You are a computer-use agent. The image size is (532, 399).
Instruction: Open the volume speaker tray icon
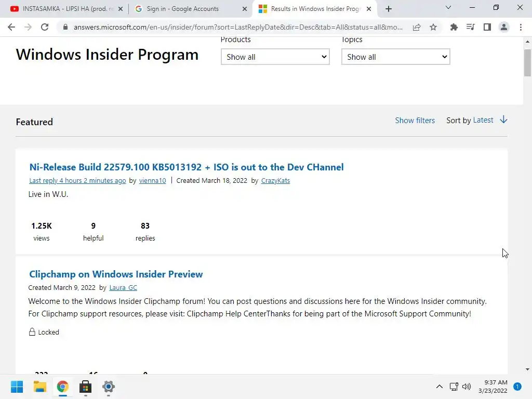[467, 387]
